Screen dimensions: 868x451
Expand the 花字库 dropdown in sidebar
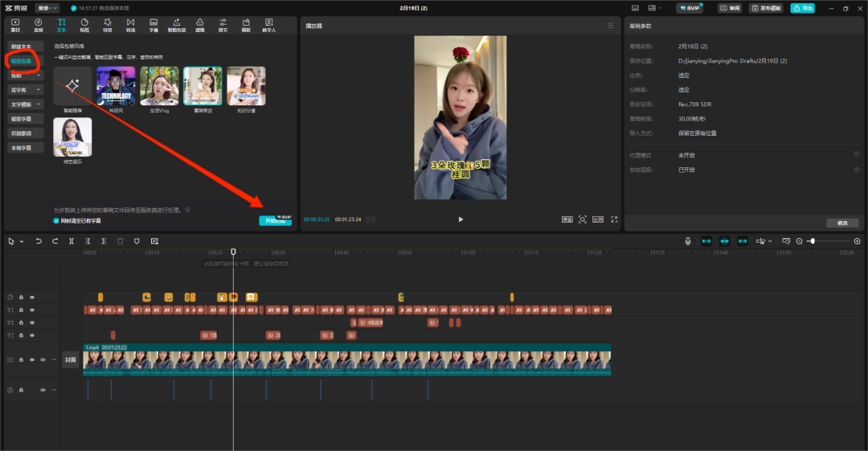(x=39, y=90)
